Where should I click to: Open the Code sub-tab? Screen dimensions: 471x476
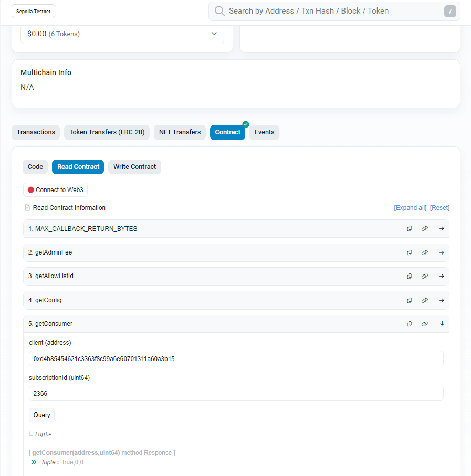pos(35,167)
